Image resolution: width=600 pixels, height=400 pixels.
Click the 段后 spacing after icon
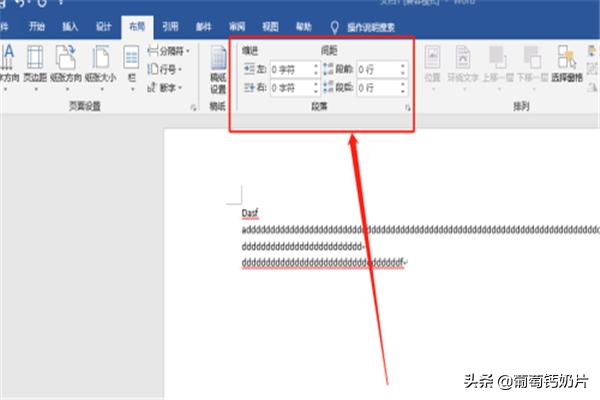click(x=328, y=88)
